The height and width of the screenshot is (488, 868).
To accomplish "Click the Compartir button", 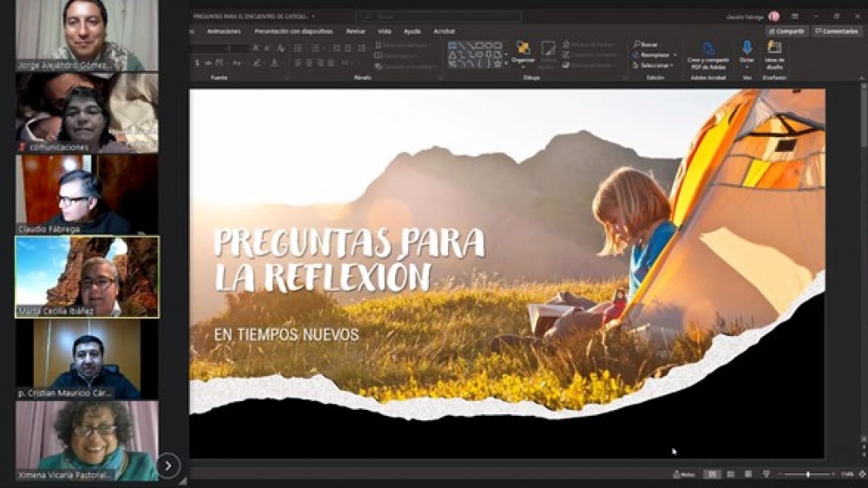I will [x=786, y=31].
